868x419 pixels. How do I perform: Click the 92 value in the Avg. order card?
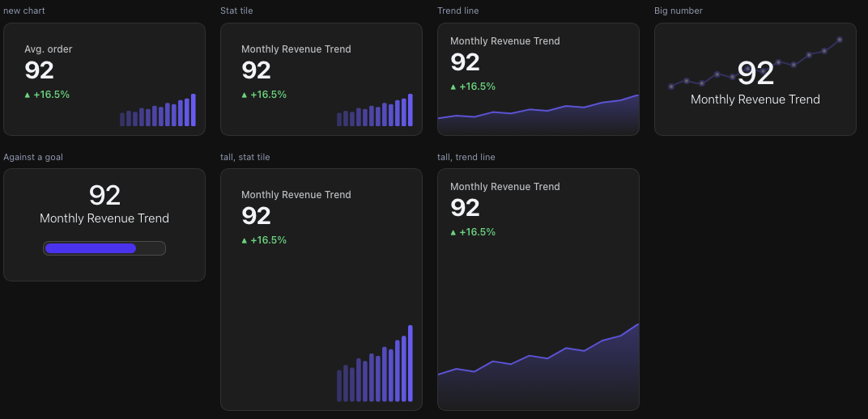pyautogui.click(x=40, y=70)
